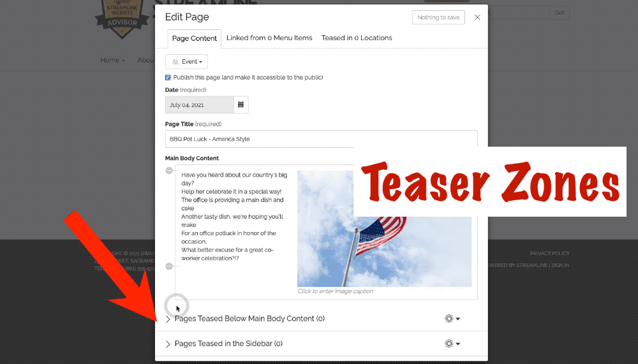
Task: Click to enter image caption text
Action: coord(336,291)
